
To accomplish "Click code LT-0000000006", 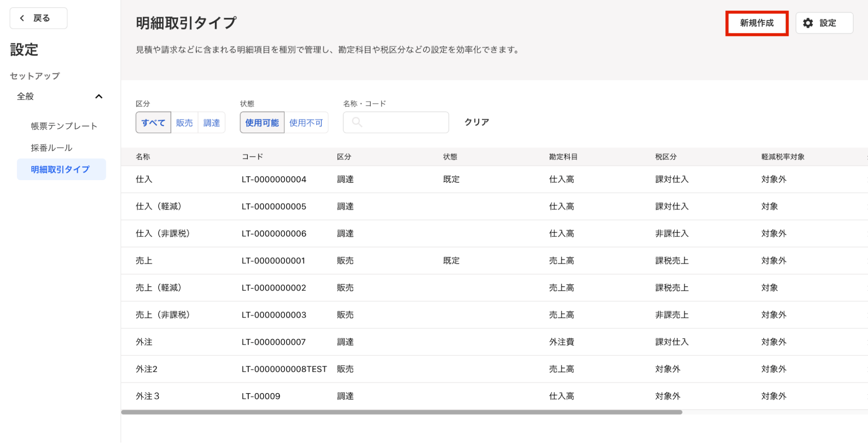I will (x=274, y=233).
